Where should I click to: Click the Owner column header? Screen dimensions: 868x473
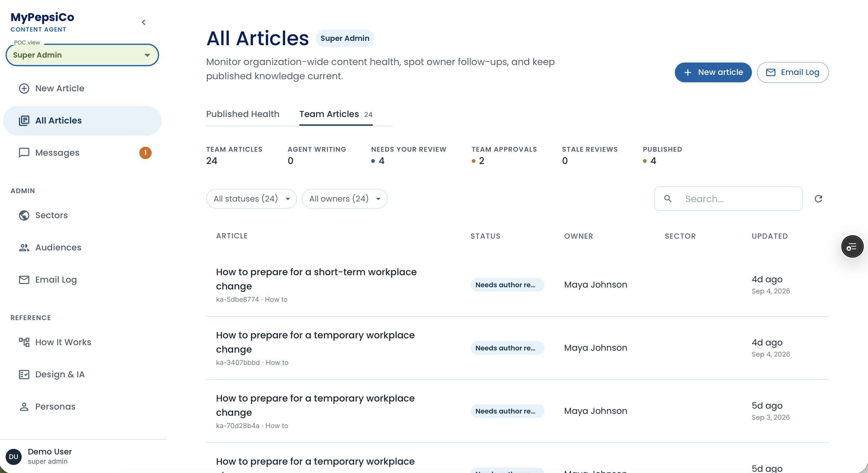click(x=578, y=236)
